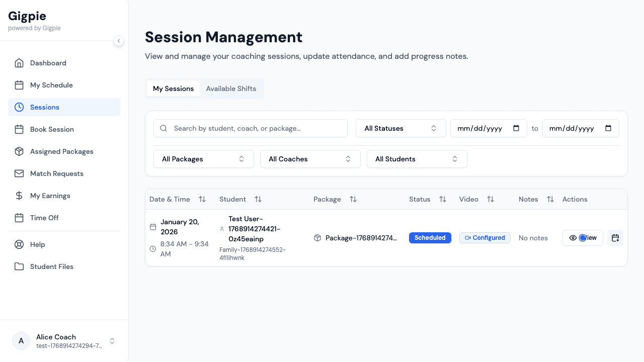The width and height of the screenshot is (644, 362).
Task: Toggle sorting on the Student column
Action: pos(258,199)
